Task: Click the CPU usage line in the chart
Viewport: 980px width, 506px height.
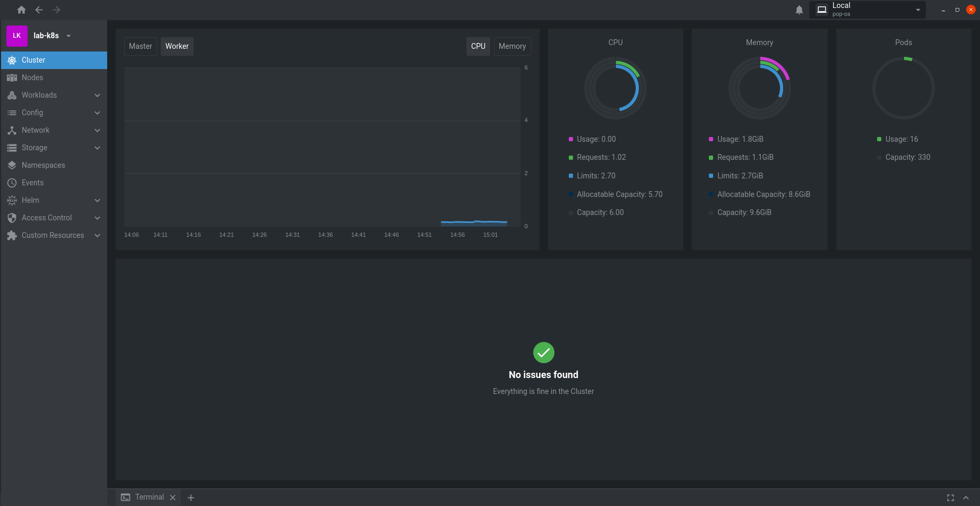Action: click(474, 221)
